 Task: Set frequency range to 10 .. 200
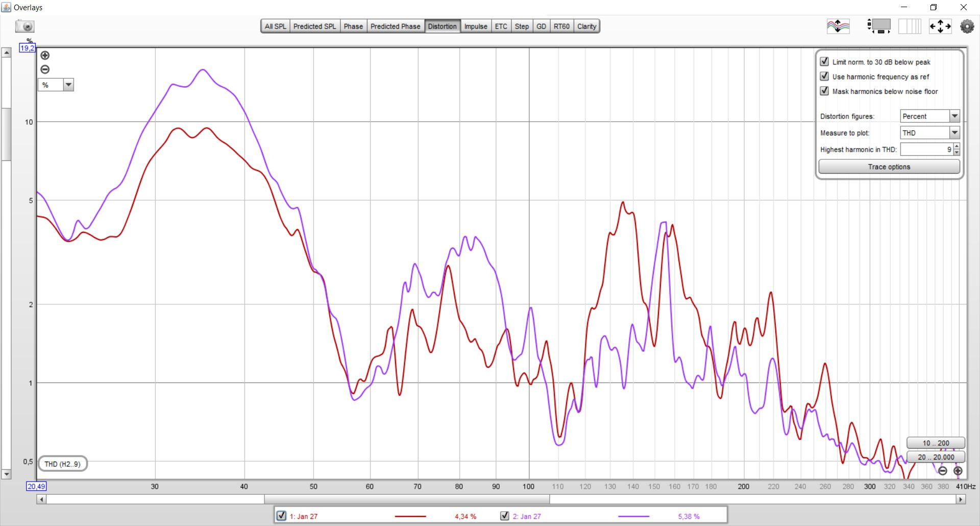click(x=936, y=443)
